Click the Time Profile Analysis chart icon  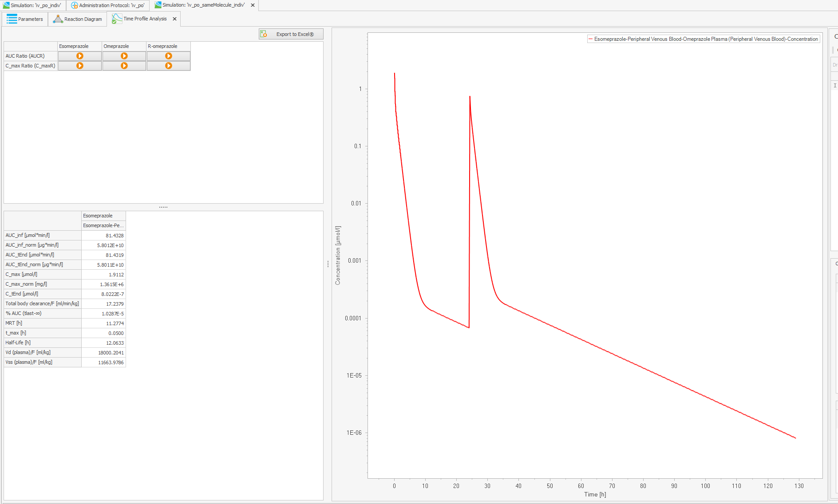[x=117, y=19]
